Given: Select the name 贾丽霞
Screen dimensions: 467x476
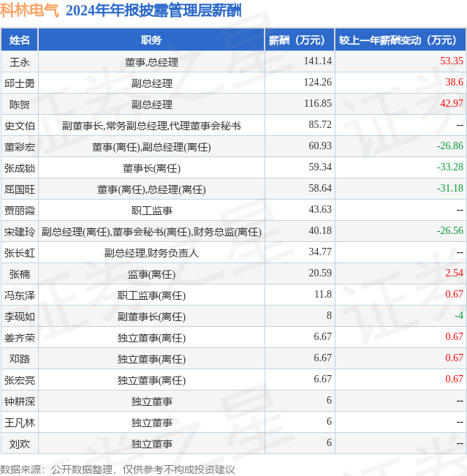Looking at the screenshot, I should pyautogui.click(x=20, y=211).
